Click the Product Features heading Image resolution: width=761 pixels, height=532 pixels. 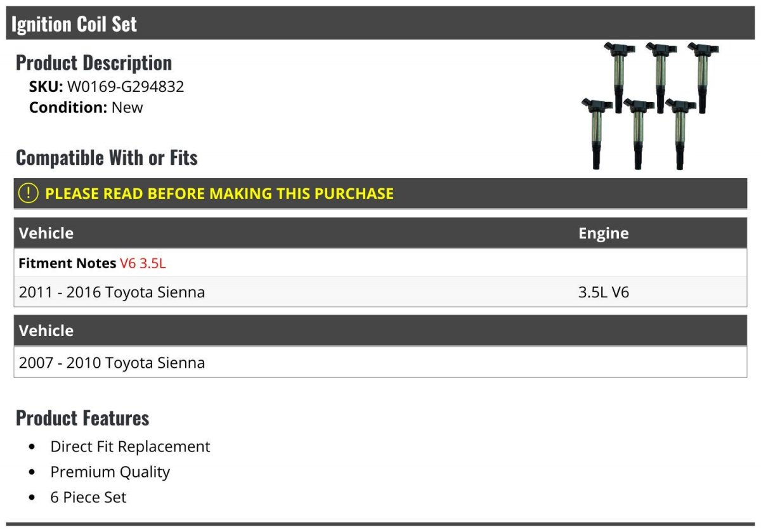tap(82, 418)
